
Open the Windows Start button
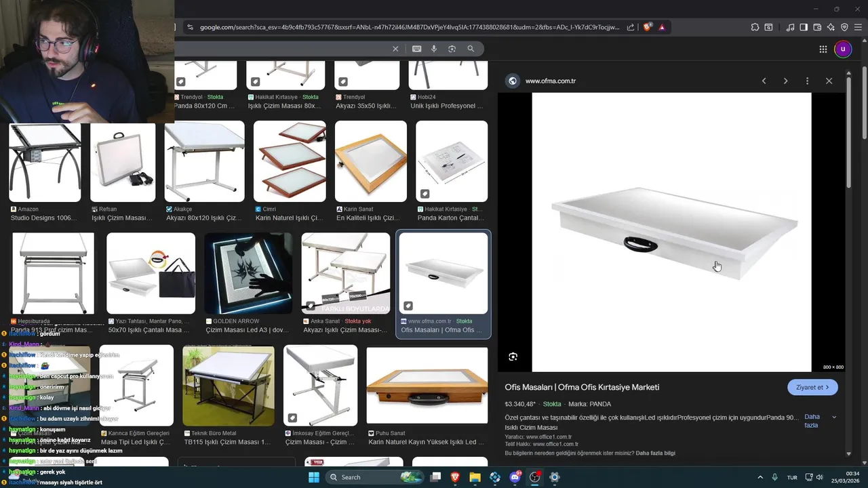point(314,477)
